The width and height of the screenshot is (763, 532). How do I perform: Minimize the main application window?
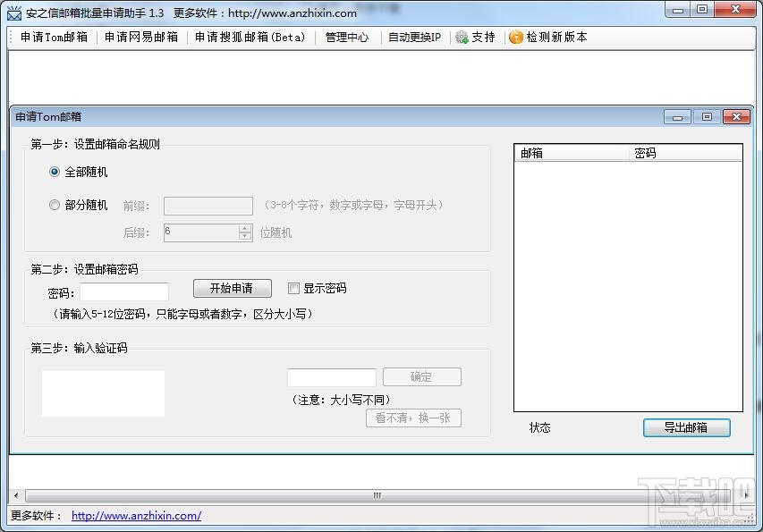(x=678, y=10)
